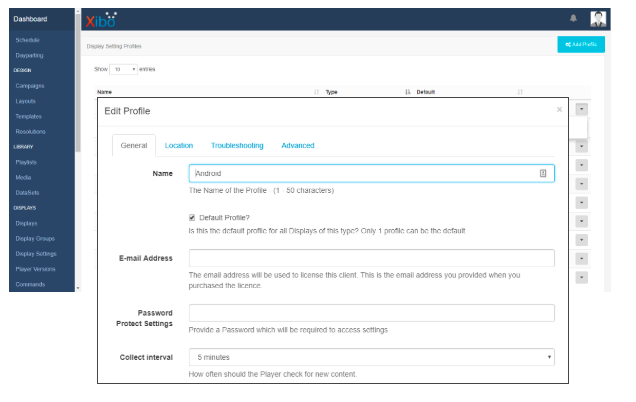This screenshot has width=636, height=402.
Task: Switch to the Location tab
Action: coord(179,145)
